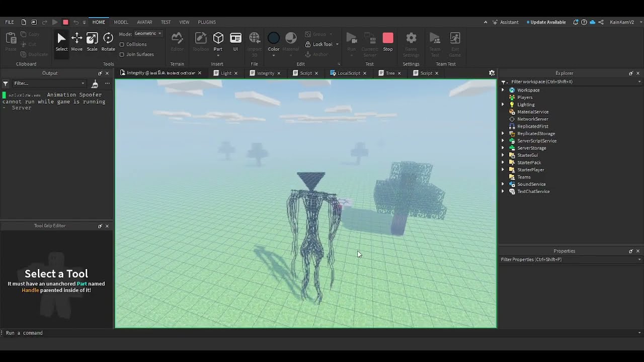Viewport: 644px width, 362px height.
Task: Click the red stop square in quick access bar
Action: point(65,22)
